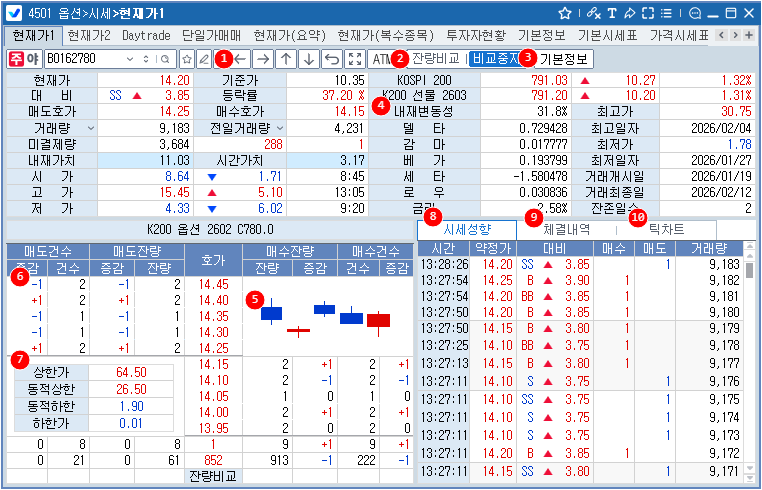Click the right arrow navigation icon

pos(263,59)
